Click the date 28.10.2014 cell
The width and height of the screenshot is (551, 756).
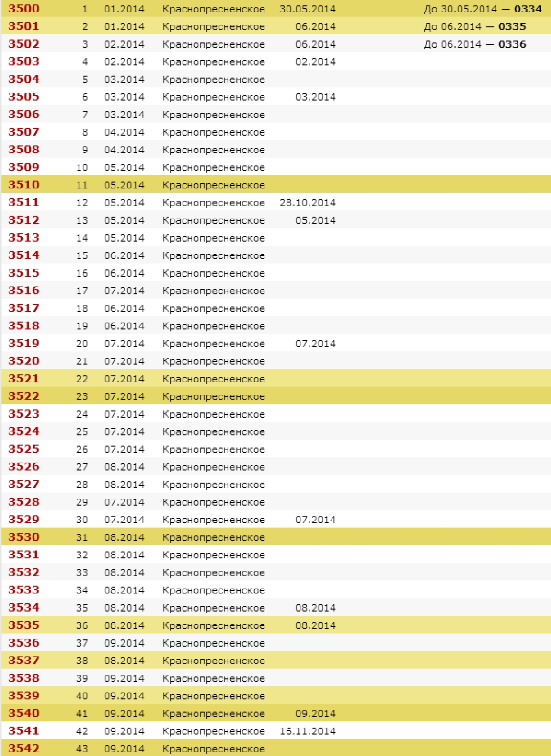tap(308, 203)
